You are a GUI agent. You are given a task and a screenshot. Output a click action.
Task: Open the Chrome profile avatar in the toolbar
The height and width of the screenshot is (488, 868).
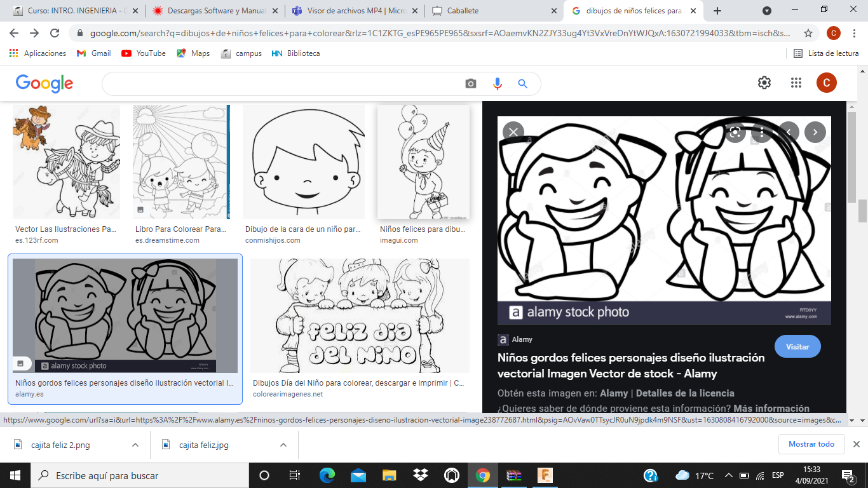[834, 33]
